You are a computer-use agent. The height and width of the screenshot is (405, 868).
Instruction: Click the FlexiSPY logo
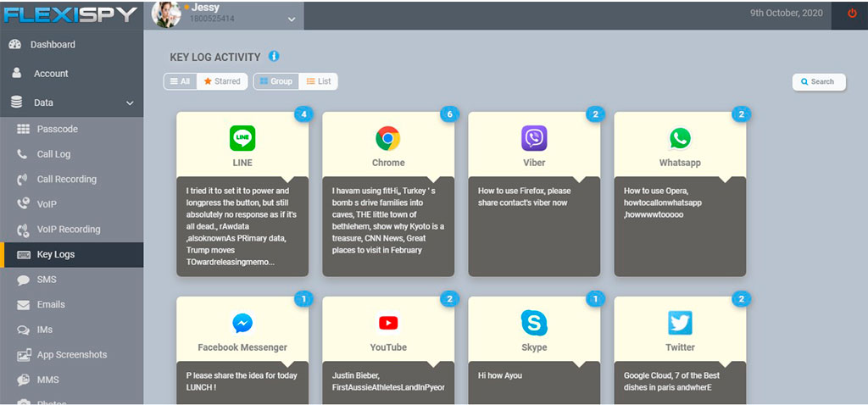pos(70,15)
